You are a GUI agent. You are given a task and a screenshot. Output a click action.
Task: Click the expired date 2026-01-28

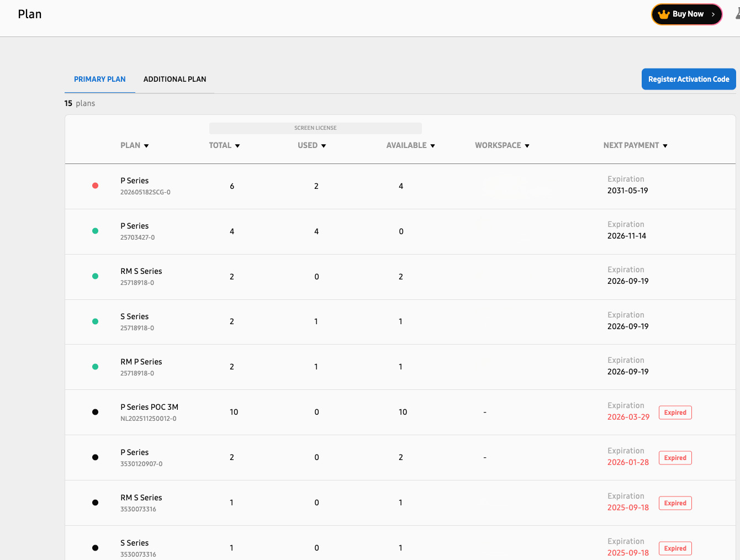(x=628, y=462)
